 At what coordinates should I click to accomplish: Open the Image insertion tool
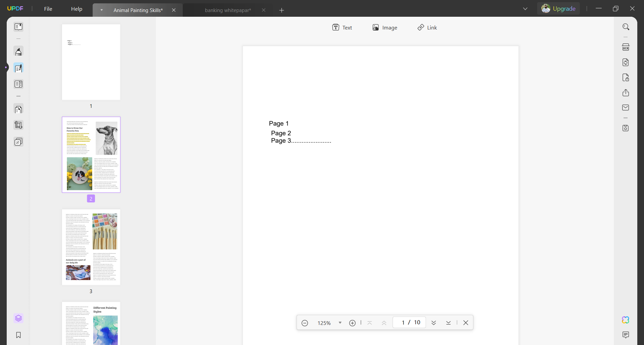(385, 27)
